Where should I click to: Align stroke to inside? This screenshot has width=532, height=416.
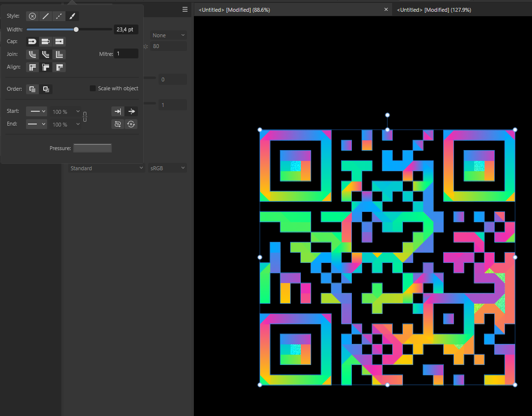pos(46,68)
